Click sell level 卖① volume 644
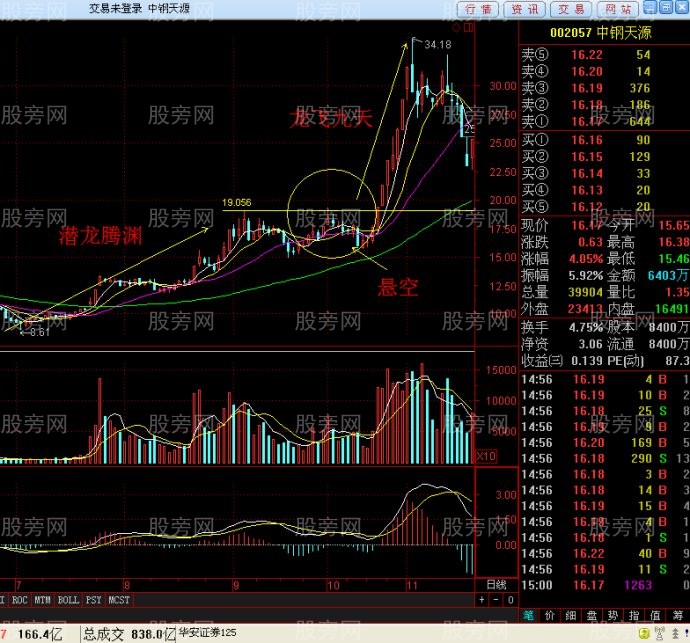 point(640,121)
